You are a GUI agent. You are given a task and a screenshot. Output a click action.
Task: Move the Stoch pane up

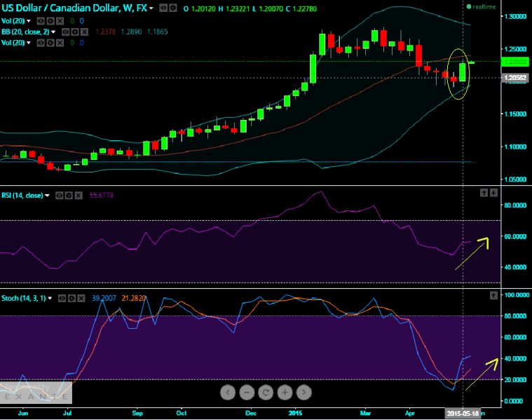pos(493,295)
